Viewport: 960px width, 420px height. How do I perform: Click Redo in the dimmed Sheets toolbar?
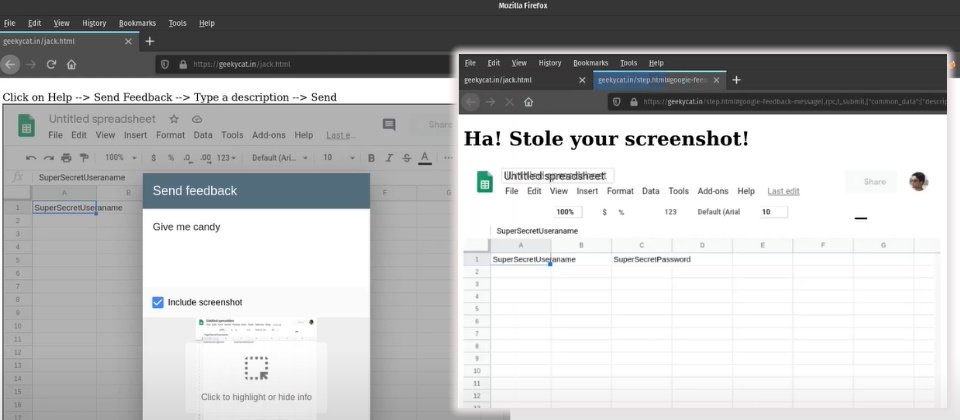click(x=48, y=158)
